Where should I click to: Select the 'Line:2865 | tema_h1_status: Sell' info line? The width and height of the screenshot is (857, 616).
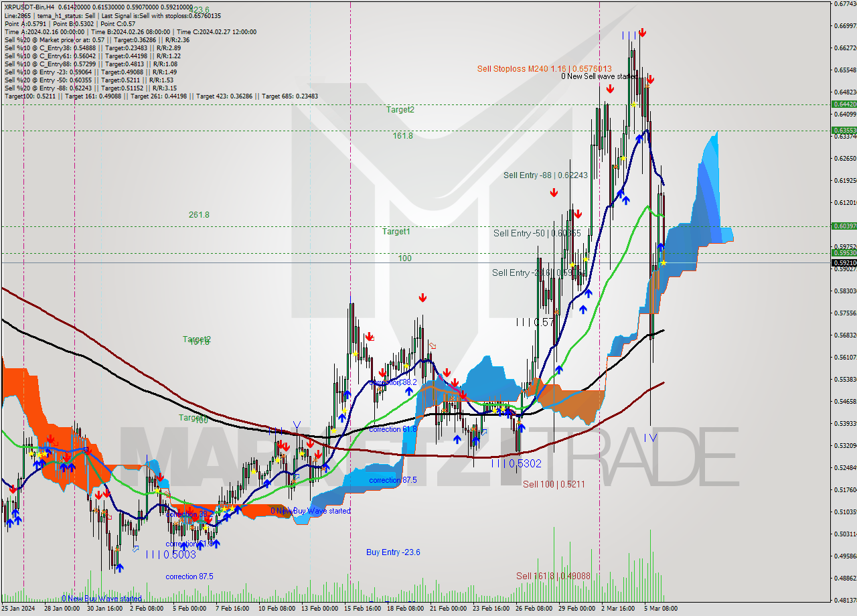pyautogui.click(x=112, y=15)
